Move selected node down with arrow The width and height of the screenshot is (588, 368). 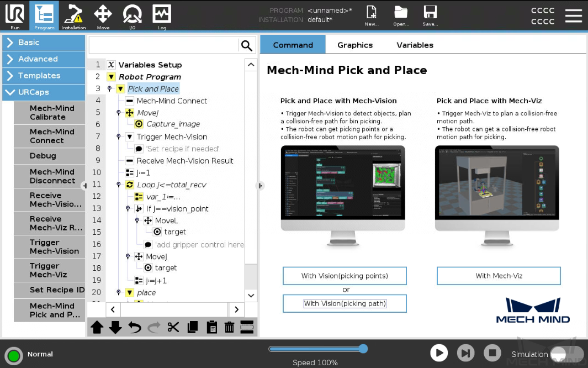click(115, 327)
